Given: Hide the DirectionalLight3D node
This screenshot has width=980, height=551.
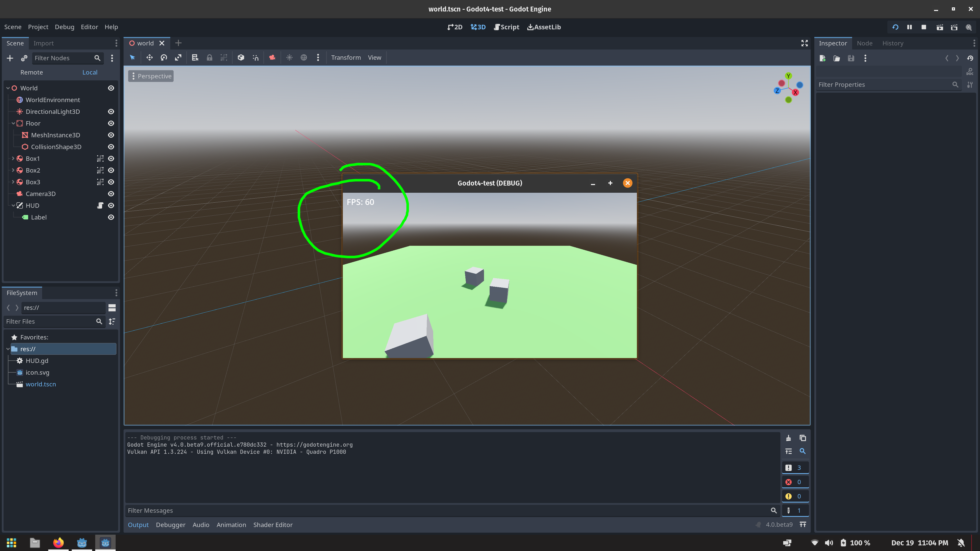Looking at the screenshot, I should (x=111, y=112).
